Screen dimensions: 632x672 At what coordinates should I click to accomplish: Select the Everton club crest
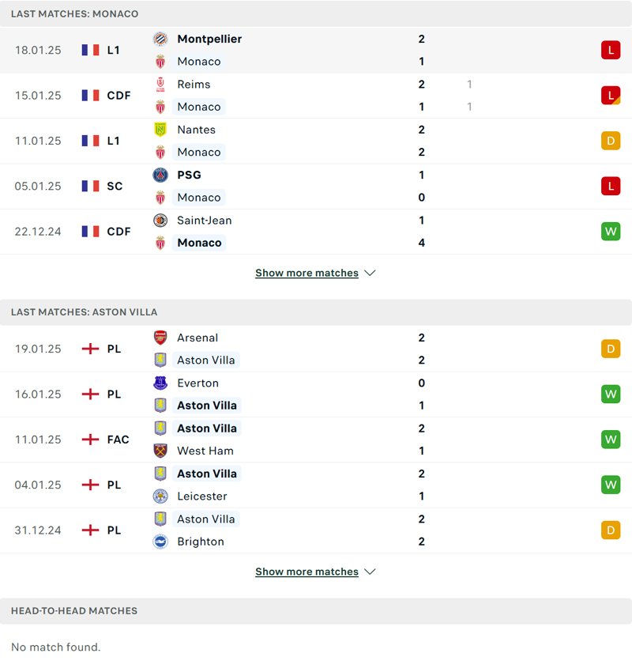[x=161, y=383]
